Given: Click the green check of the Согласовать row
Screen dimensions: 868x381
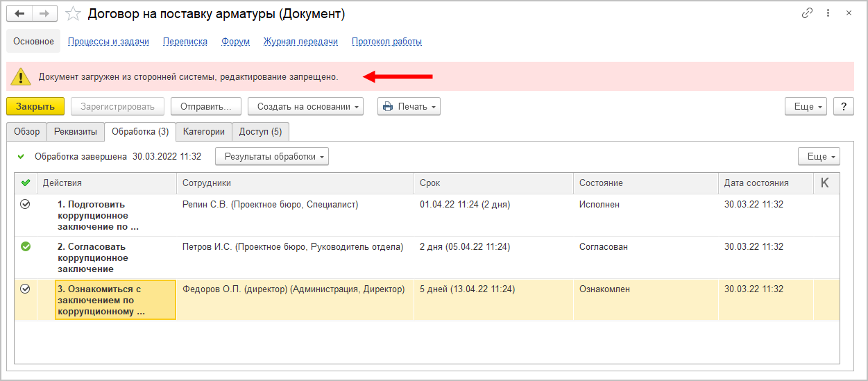Looking at the screenshot, I should point(26,246).
